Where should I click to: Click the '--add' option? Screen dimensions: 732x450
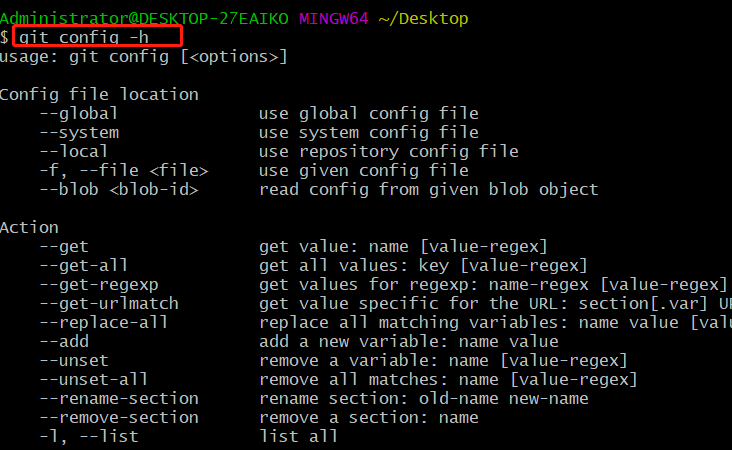pyautogui.click(x=64, y=342)
